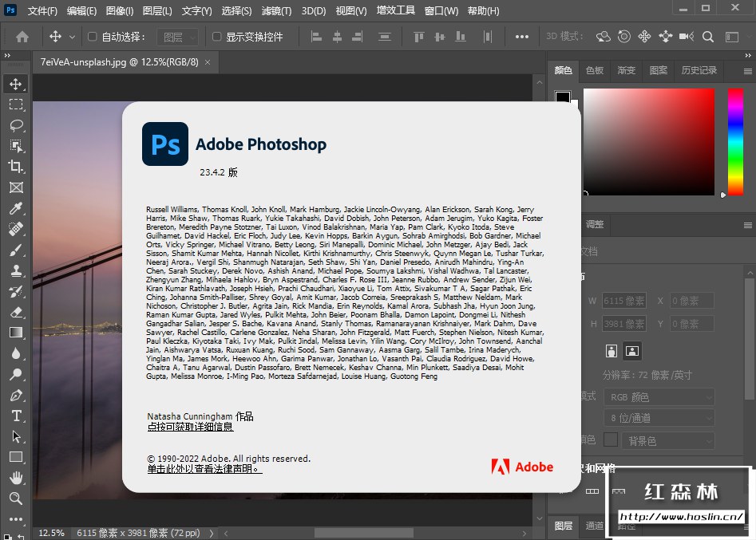Viewport: 756px width, 540px height.
Task: Select portrait orientation button in properties
Action: (612, 351)
